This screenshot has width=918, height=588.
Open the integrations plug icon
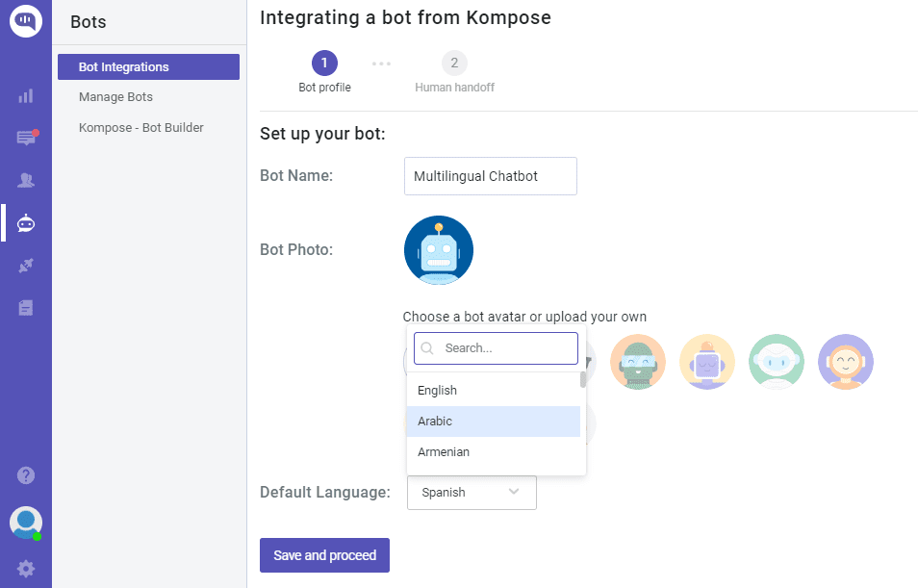[26, 266]
